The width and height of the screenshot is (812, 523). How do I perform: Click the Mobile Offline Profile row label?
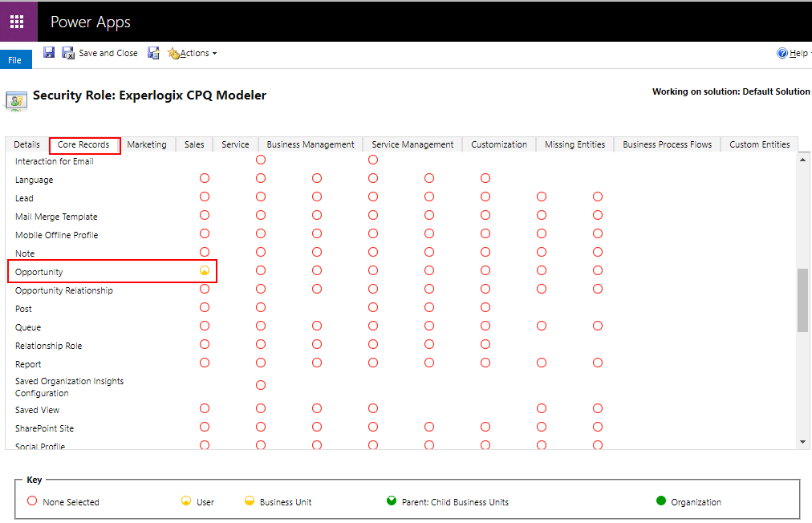pos(56,235)
